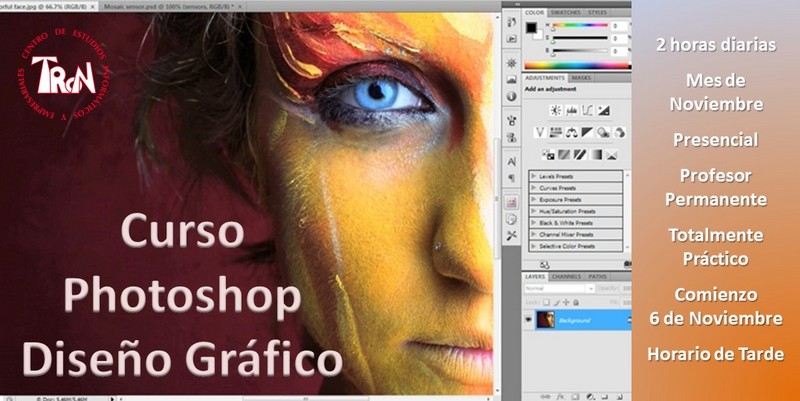This screenshot has width=800, height=401.
Task: Open the Navigator wheel icon in dock
Action: point(512,63)
